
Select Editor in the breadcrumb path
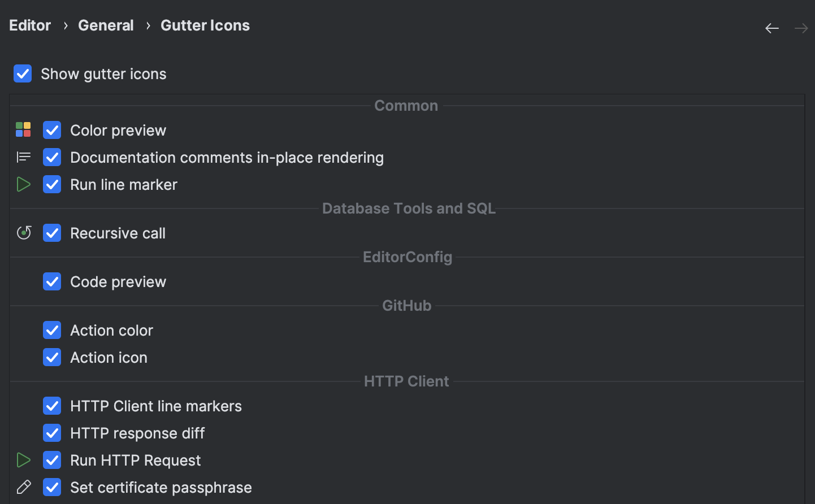(x=29, y=25)
